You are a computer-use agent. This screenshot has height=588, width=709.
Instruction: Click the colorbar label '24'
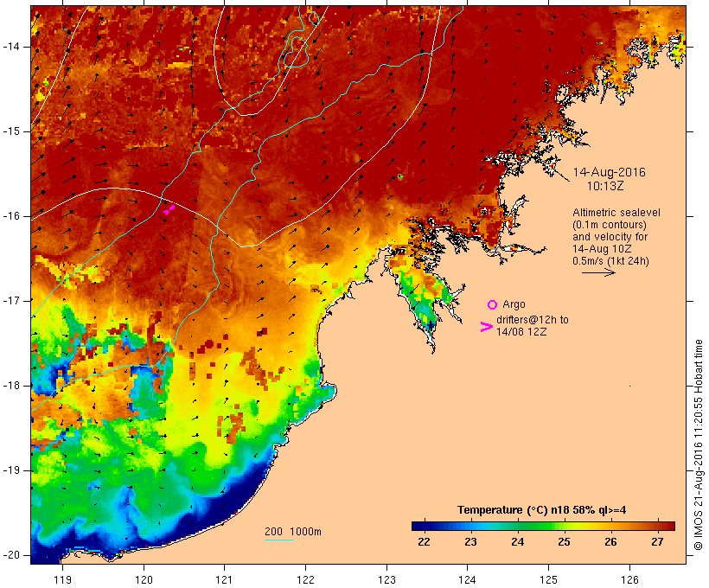[x=517, y=542]
